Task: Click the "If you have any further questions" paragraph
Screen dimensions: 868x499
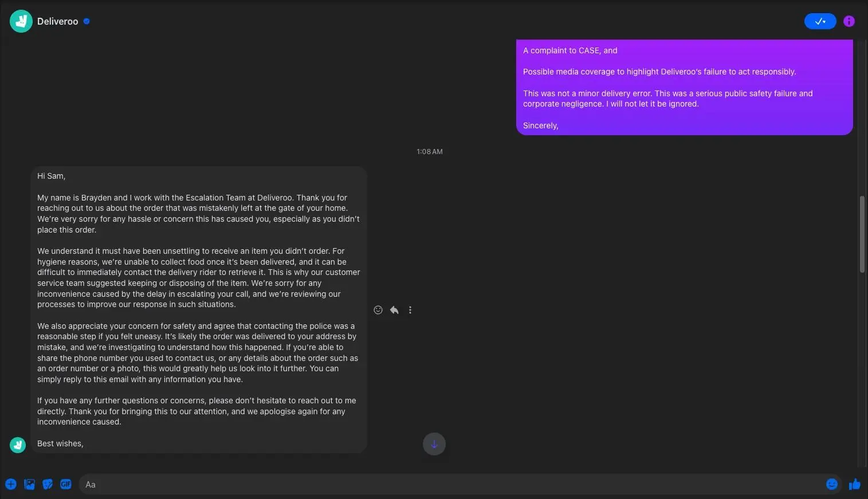Action: coord(197,411)
